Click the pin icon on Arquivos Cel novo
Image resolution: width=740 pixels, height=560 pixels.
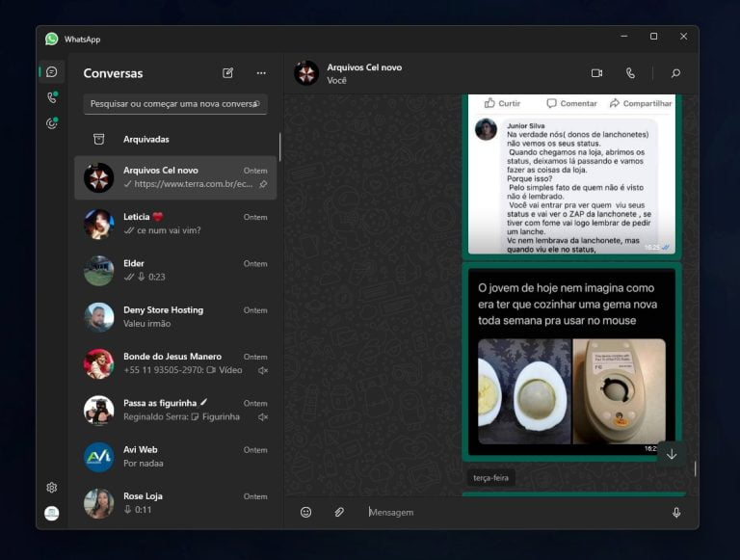[263, 184]
